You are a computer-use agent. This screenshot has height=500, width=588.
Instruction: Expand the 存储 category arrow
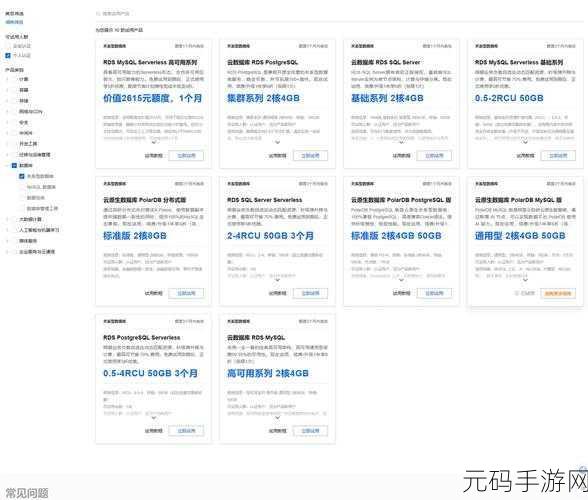click(8, 101)
